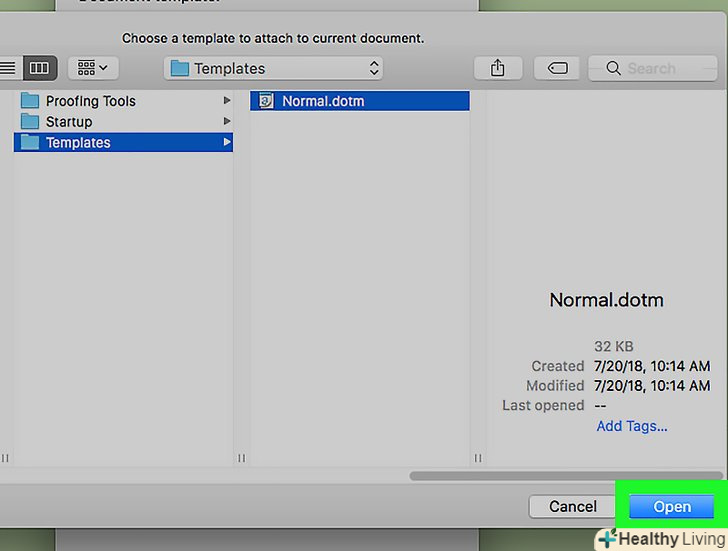The image size is (728, 551).
Task: Expand Startup folder arrow
Action: (x=227, y=121)
